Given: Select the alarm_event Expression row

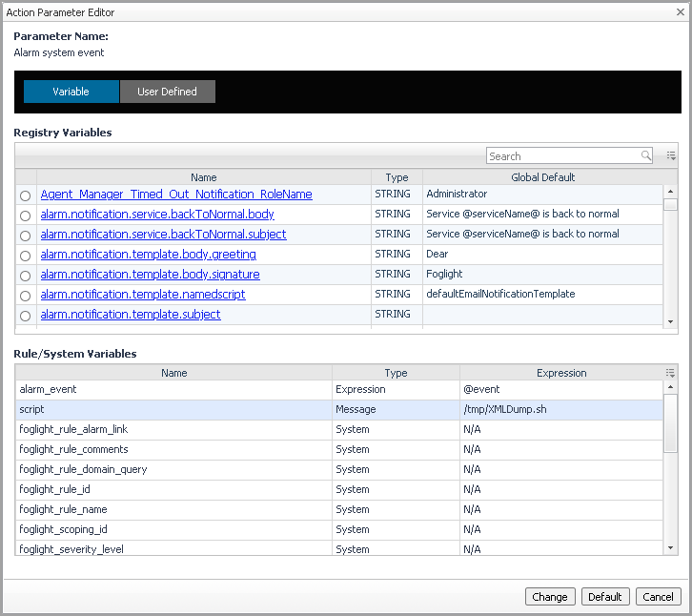Looking at the screenshot, I should point(173,389).
